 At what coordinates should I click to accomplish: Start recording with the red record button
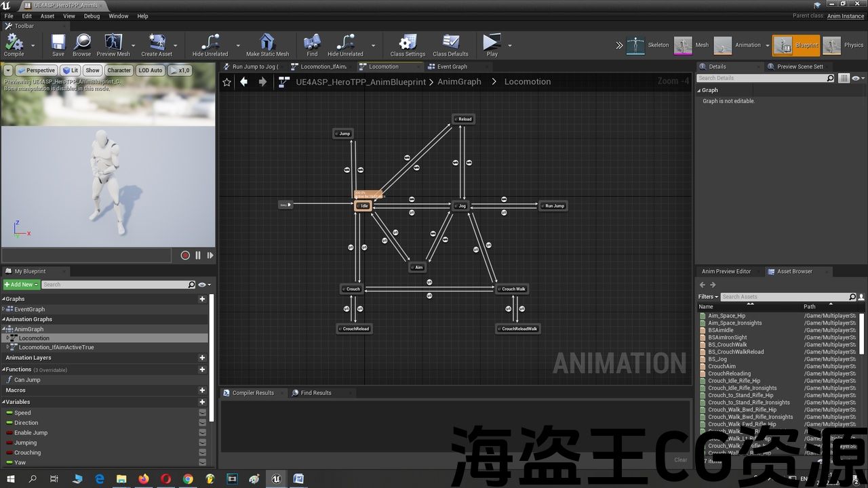click(x=185, y=256)
